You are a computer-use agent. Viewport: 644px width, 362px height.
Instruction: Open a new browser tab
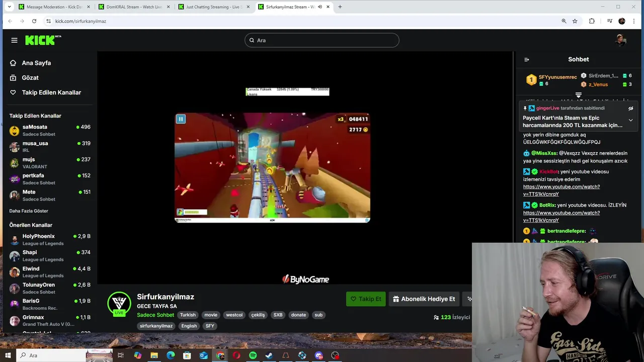pyautogui.click(x=340, y=7)
